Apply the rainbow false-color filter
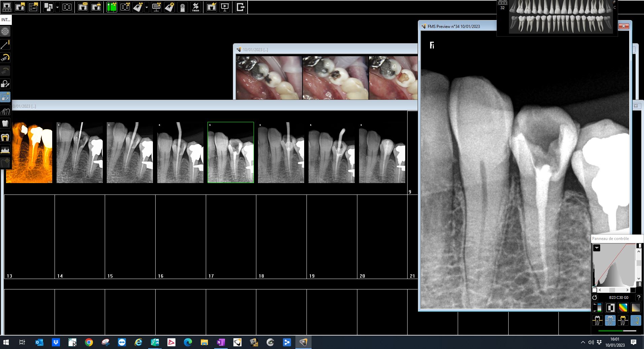Screen dimensions: 644x349 coord(623,308)
